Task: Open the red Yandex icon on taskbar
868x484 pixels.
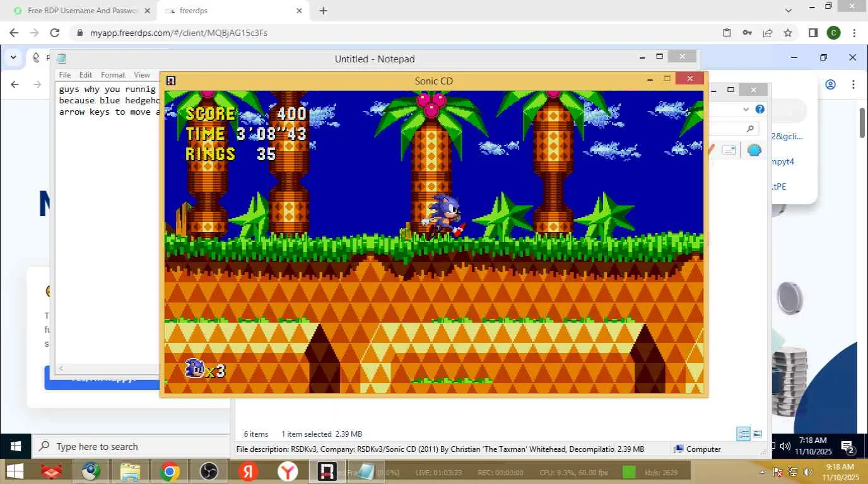Action: tap(248, 471)
